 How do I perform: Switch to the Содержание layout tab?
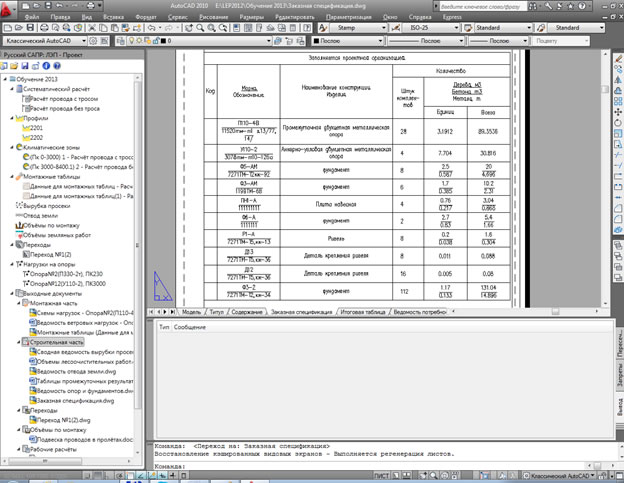click(247, 312)
